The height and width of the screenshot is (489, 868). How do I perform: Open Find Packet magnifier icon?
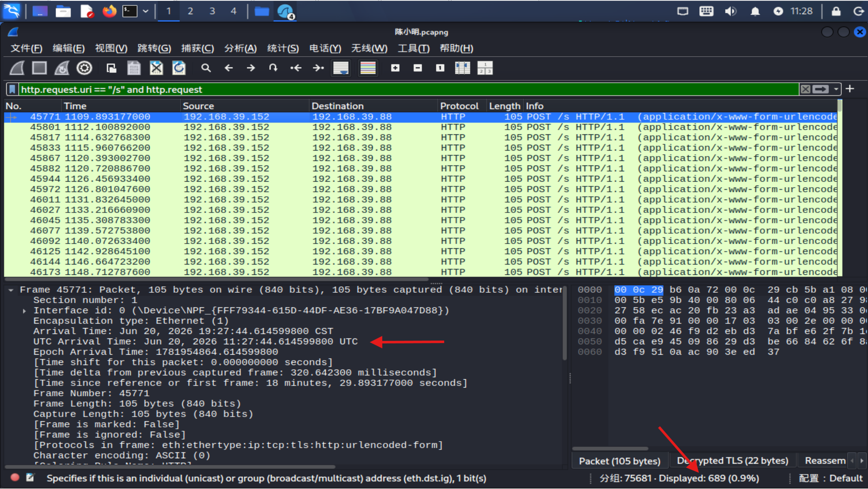206,68
